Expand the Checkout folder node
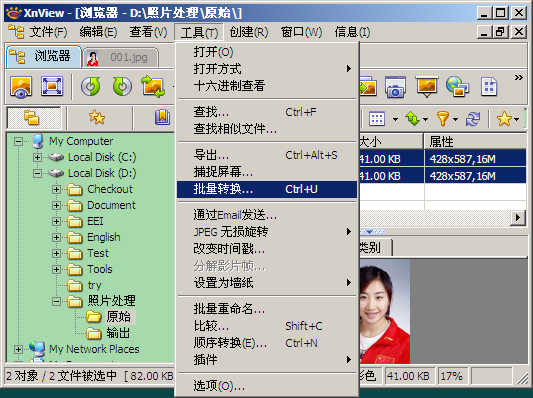 (x=56, y=189)
